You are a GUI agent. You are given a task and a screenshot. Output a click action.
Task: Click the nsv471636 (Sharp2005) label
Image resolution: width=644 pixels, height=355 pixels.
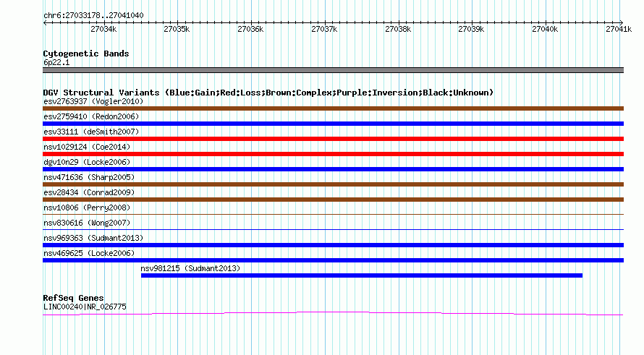89,177
